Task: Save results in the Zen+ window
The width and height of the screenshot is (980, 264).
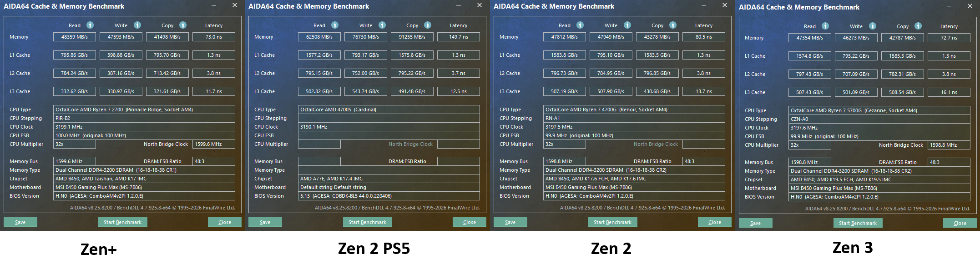Action: 20,222
